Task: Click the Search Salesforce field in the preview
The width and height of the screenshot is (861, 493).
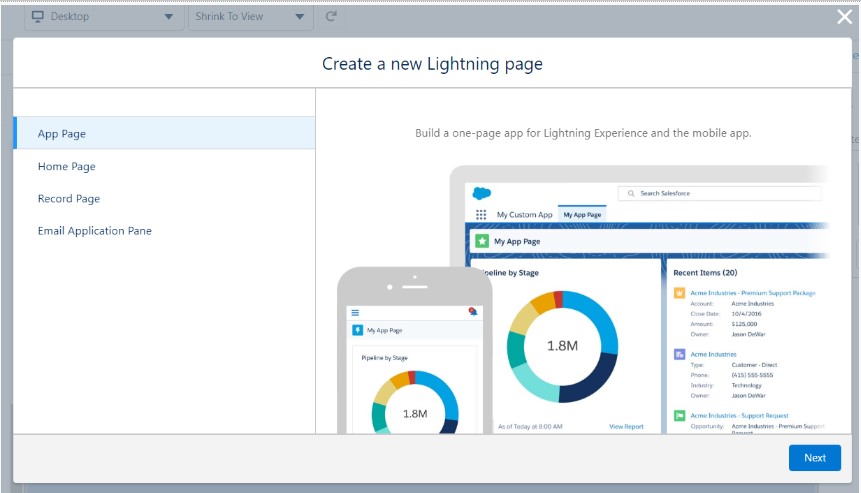Action: [720, 193]
